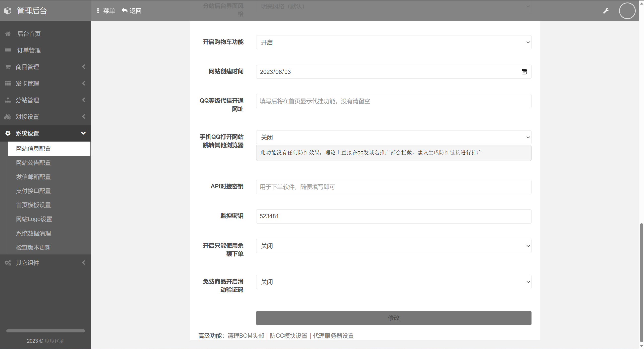Click the round user avatar icon
This screenshot has height=349, width=644.
pos(627,11)
